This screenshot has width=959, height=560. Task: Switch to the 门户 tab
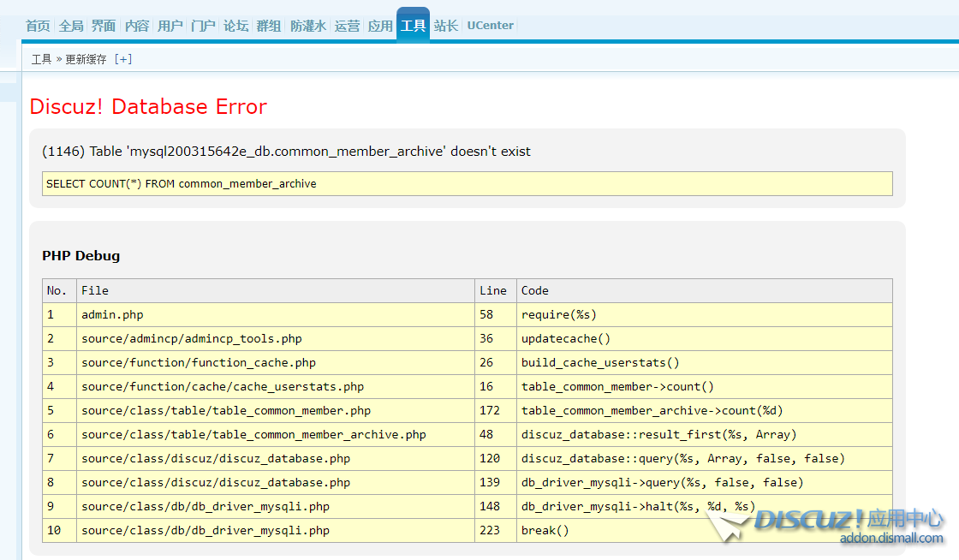pyautogui.click(x=203, y=26)
